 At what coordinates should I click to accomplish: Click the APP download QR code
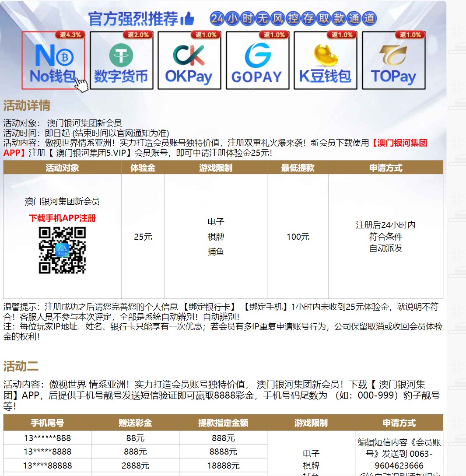[62, 250]
